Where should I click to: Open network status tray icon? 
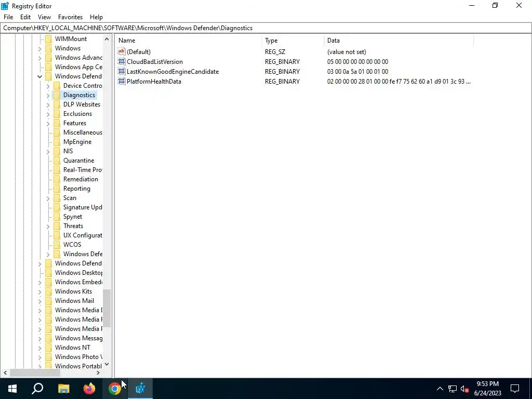[453, 389]
